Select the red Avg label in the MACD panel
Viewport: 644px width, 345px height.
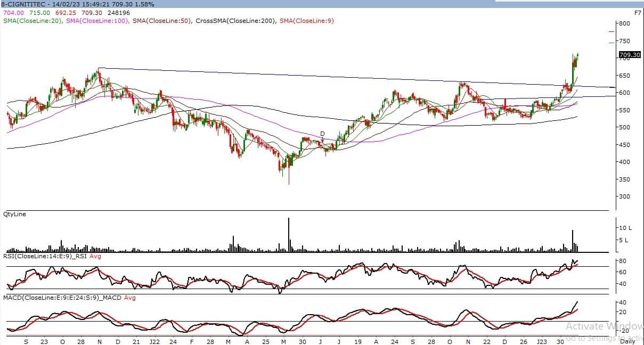point(130,298)
